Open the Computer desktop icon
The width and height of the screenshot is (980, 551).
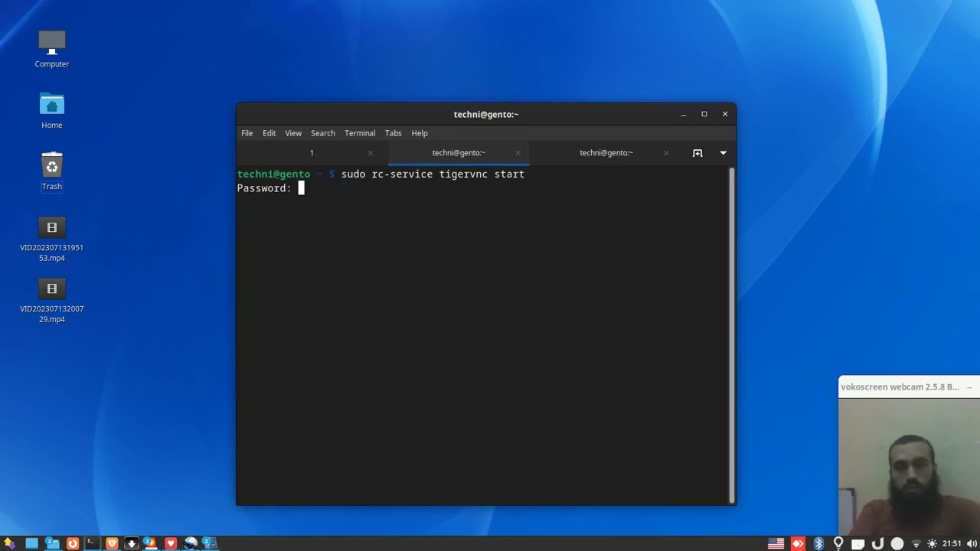(x=52, y=49)
